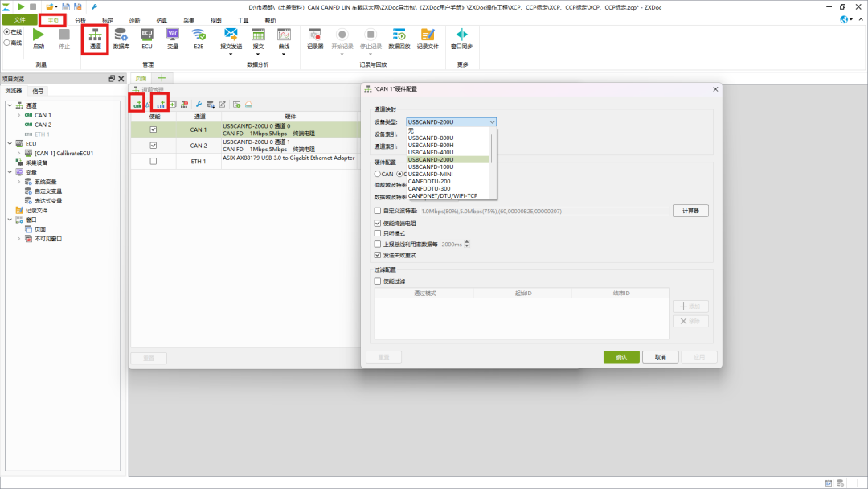Click the 计算器 calculator button

(690, 211)
